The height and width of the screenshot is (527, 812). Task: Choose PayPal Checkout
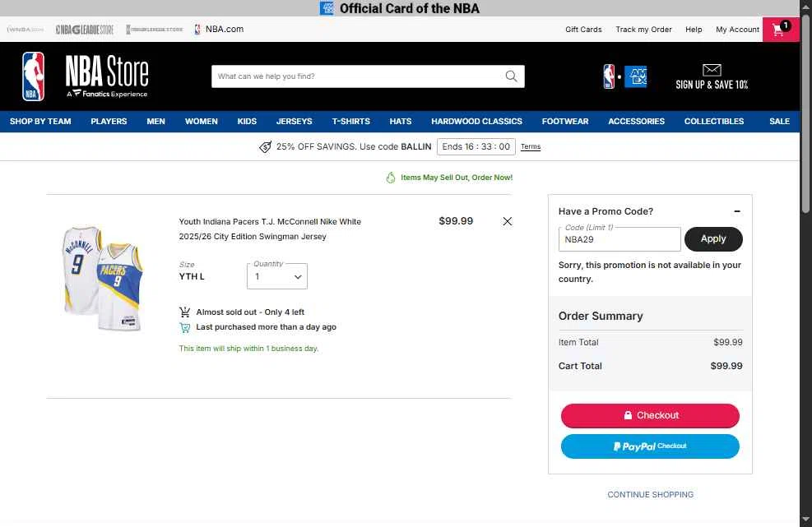pyautogui.click(x=650, y=446)
